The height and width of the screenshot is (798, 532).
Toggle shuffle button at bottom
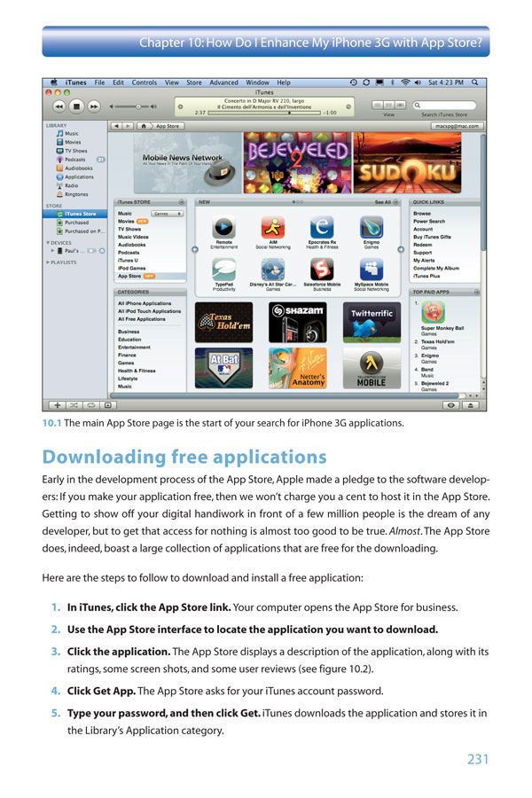74,405
